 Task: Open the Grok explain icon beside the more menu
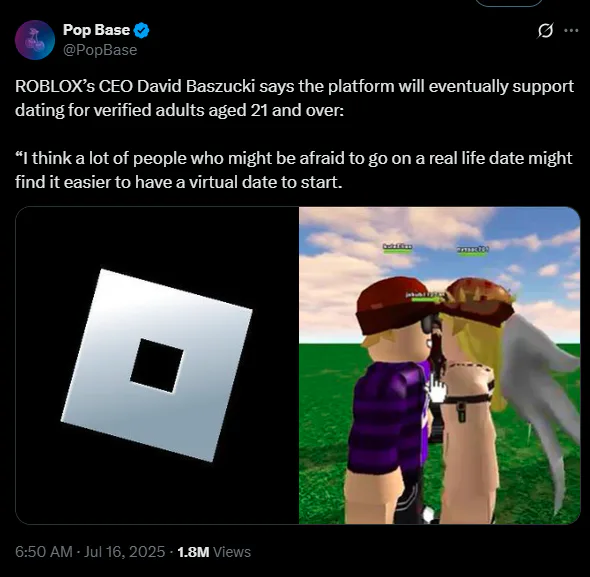coord(545,31)
